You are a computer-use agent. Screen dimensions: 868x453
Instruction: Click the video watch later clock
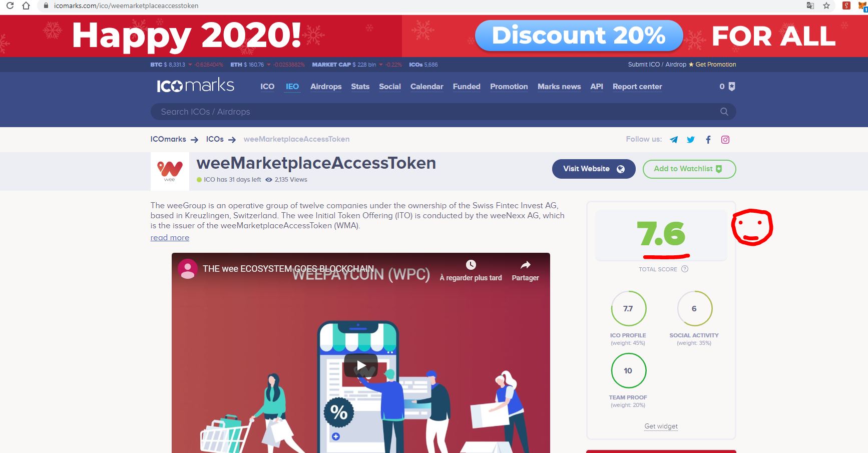[x=471, y=265]
